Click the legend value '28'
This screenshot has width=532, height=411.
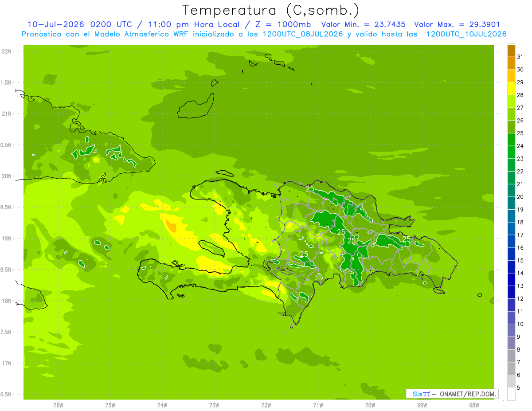pos(520,95)
